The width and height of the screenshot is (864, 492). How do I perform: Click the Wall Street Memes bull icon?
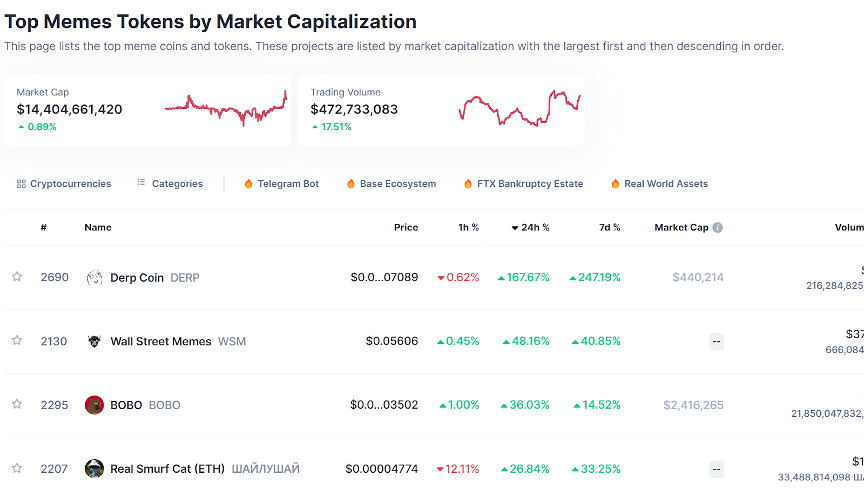coord(95,341)
